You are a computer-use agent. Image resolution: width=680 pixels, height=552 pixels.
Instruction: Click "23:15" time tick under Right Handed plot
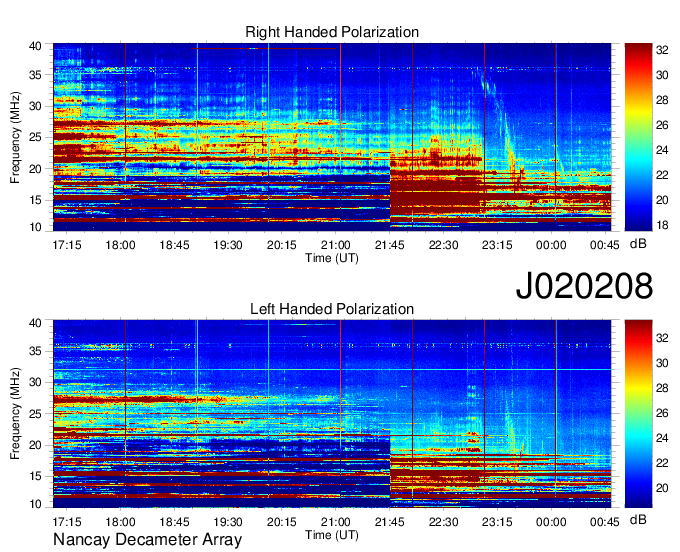tap(497, 245)
